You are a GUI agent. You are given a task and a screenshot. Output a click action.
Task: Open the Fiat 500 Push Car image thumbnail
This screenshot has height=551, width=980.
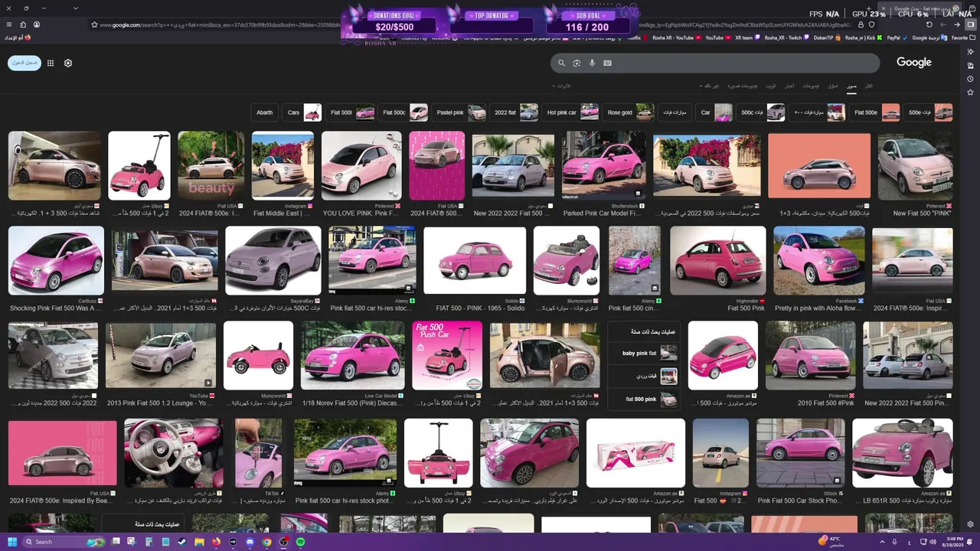click(447, 355)
